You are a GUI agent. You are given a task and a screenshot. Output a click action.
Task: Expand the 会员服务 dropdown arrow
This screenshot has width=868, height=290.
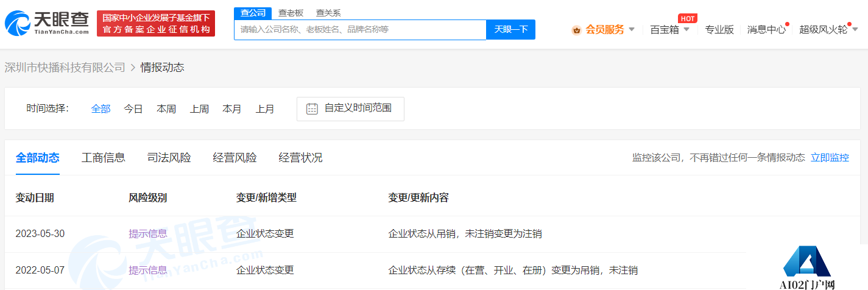[632, 29]
